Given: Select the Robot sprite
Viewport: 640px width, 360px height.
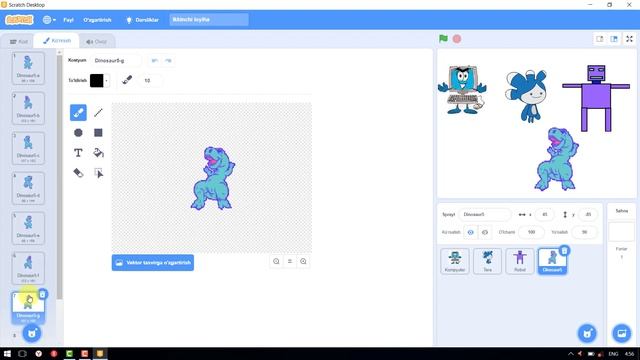Looking at the screenshot, I should click(520, 261).
